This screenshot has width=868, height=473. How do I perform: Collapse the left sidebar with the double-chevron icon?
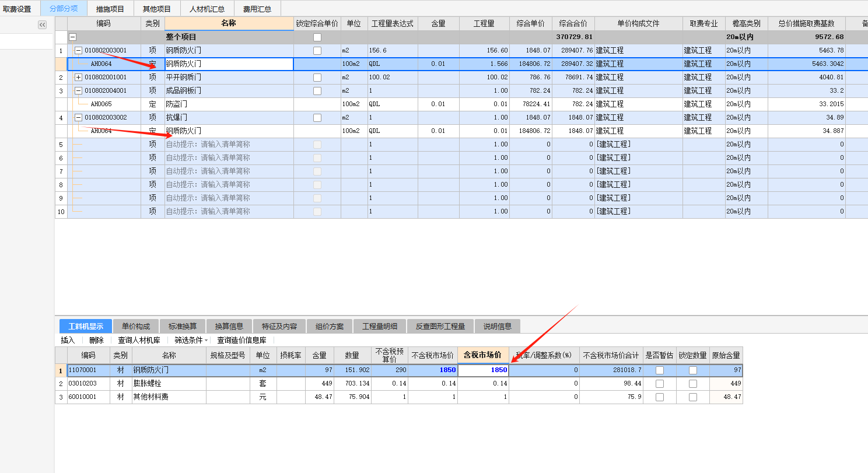(x=42, y=24)
